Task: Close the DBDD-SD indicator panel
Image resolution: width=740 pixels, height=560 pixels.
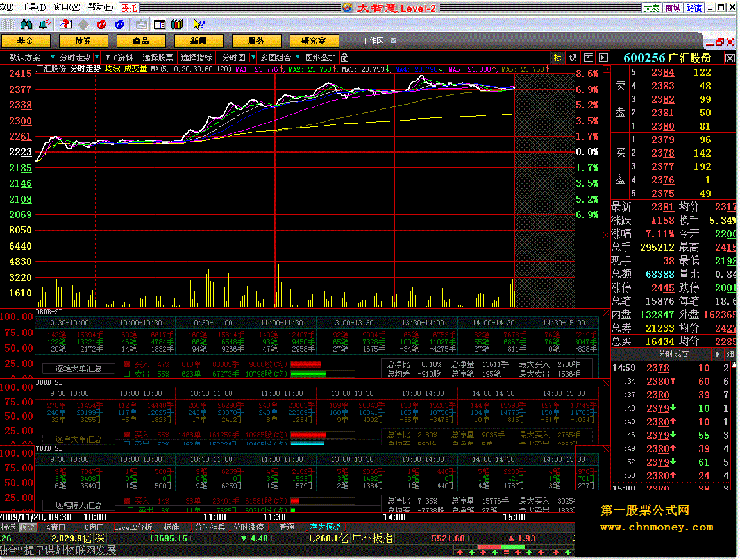Action: 607,384
